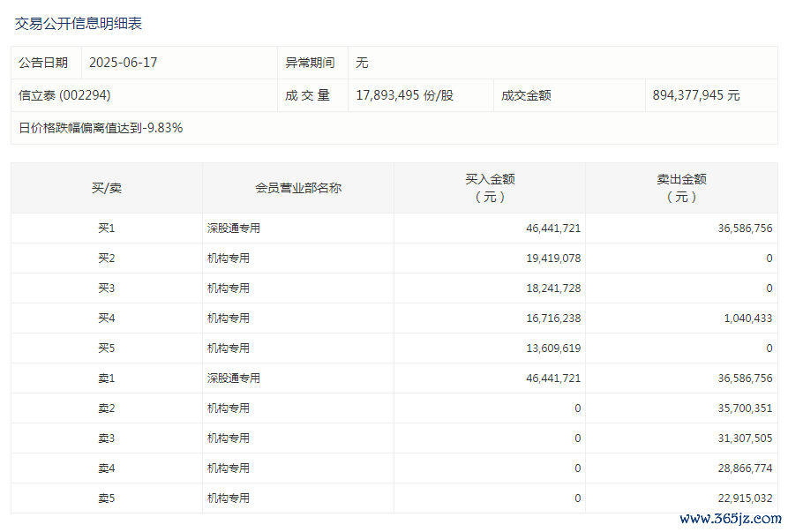
Task: Click the 成交金额 value 894,377,945 元
Action: pos(696,95)
